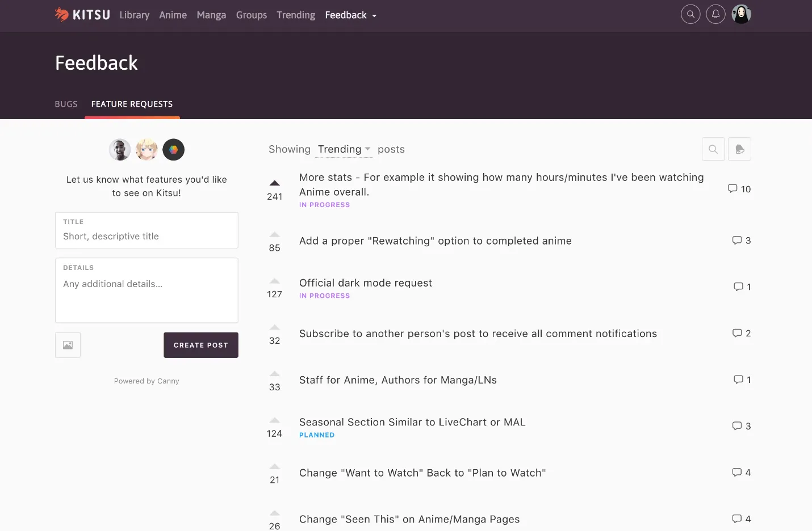Upvote the 'More stats' post with 241 votes
This screenshot has width=812, height=531.
coord(275,183)
